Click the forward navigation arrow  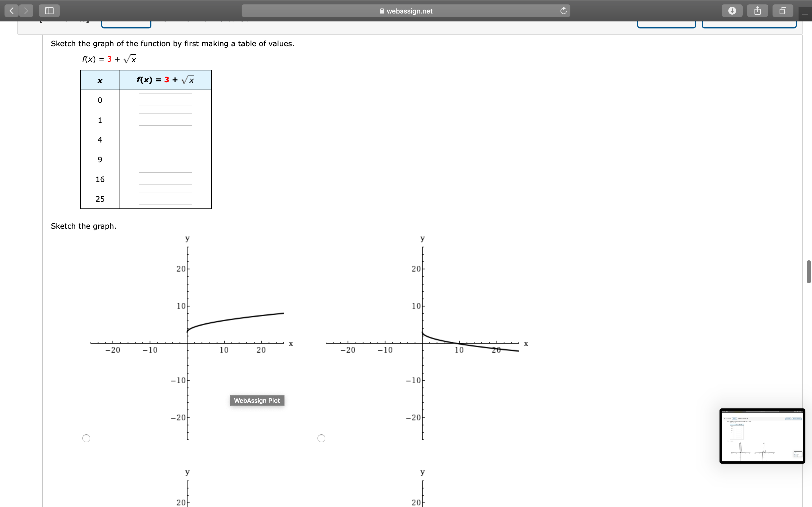point(26,11)
